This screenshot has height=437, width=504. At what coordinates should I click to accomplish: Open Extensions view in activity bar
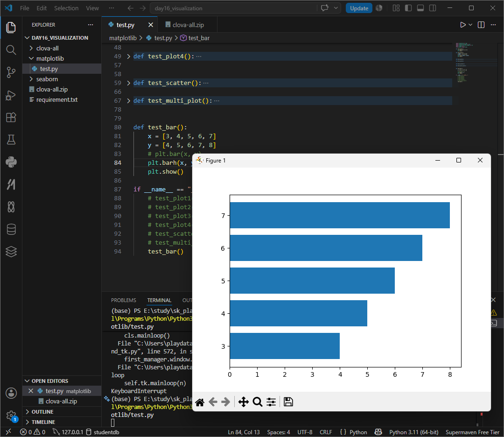click(11, 117)
